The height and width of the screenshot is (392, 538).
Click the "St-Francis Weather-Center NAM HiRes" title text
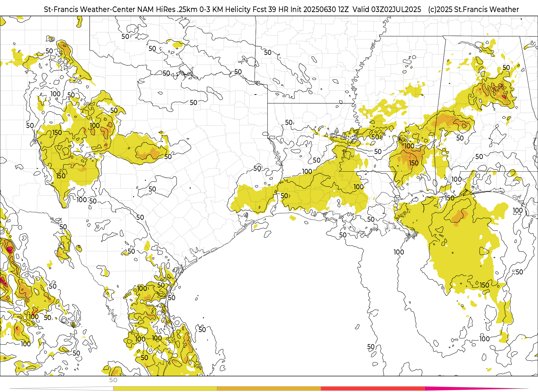[x=110, y=10]
